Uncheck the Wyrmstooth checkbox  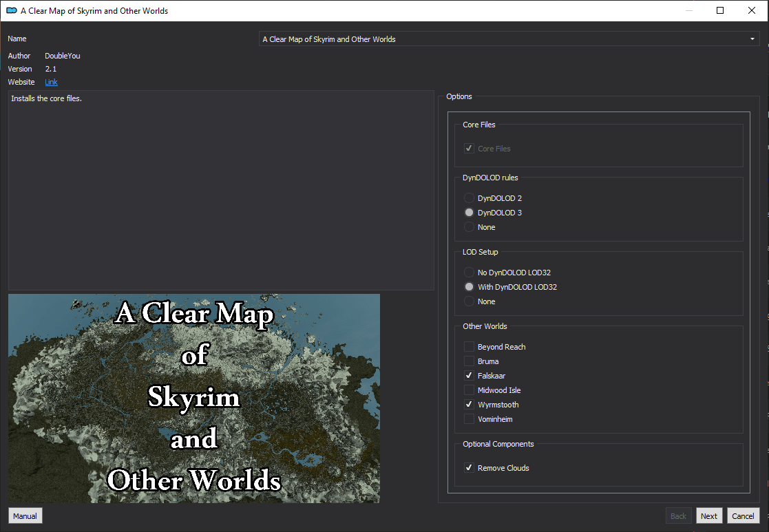(469, 405)
